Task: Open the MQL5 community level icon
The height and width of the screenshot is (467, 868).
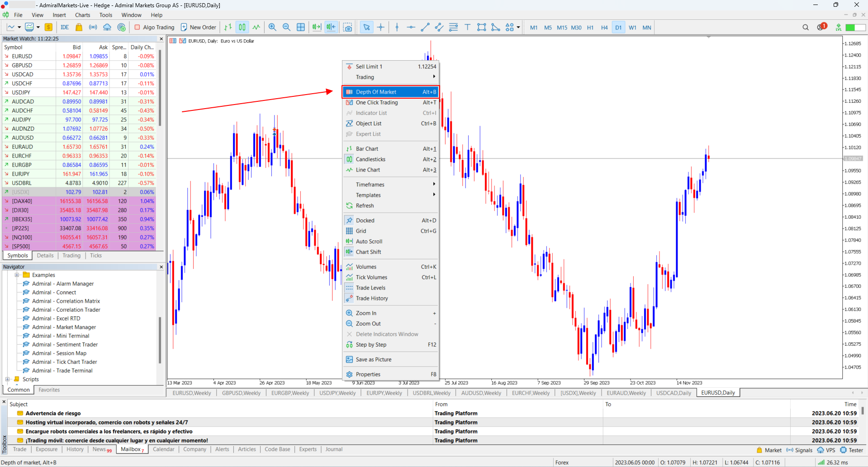Action: (x=839, y=27)
